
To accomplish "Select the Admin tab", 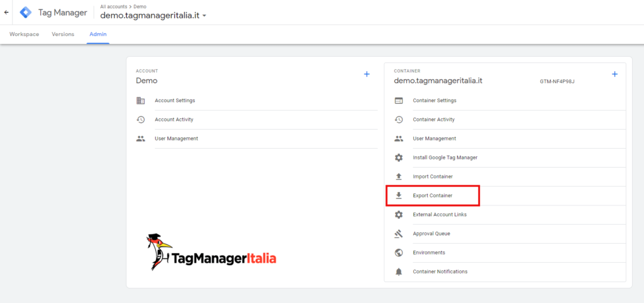I will pyautogui.click(x=98, y=34).
